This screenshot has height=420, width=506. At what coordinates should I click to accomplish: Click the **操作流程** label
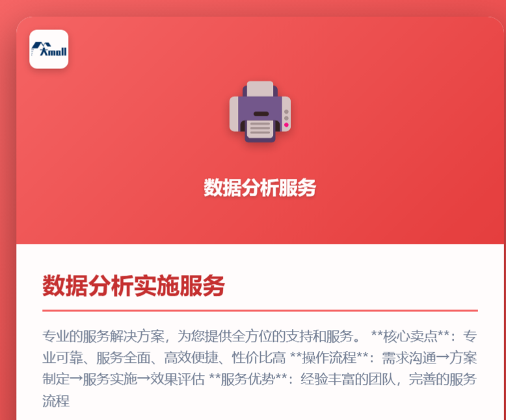pos(329,358)
